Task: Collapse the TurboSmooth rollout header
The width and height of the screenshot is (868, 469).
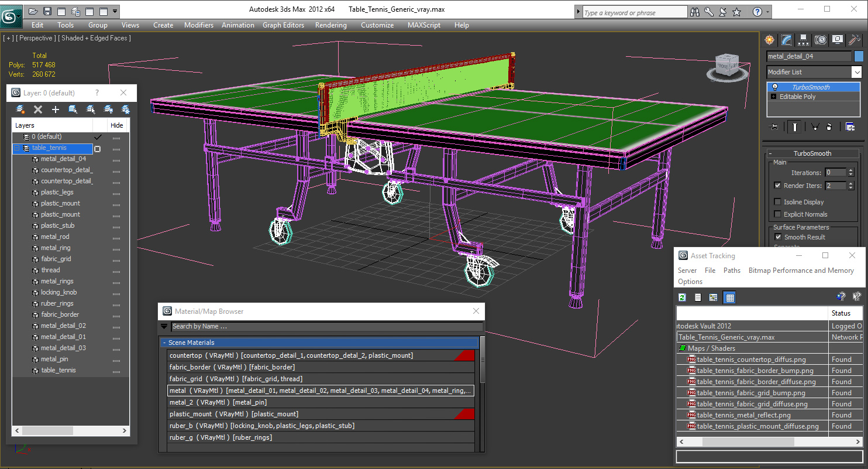Action: pyautogui.click(x=812, y=153)
